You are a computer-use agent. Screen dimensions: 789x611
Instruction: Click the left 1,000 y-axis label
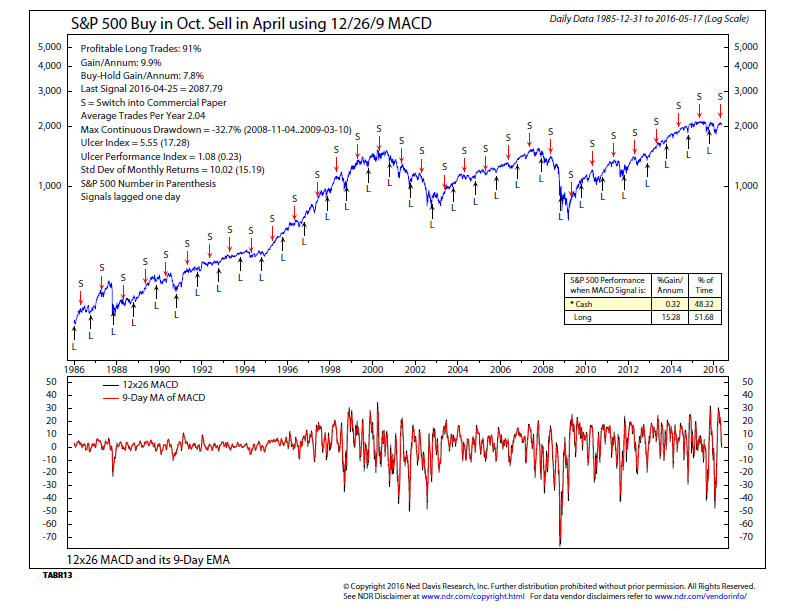pos(49,186)
